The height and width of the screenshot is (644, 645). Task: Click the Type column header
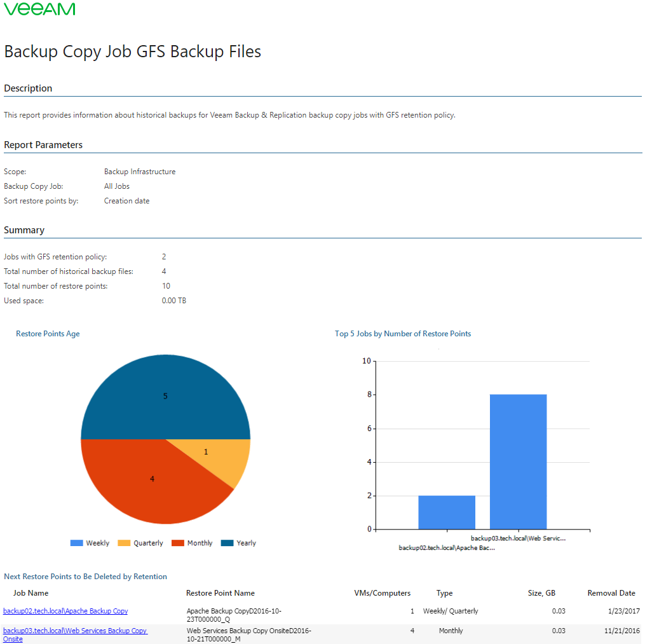pos(445,593)
